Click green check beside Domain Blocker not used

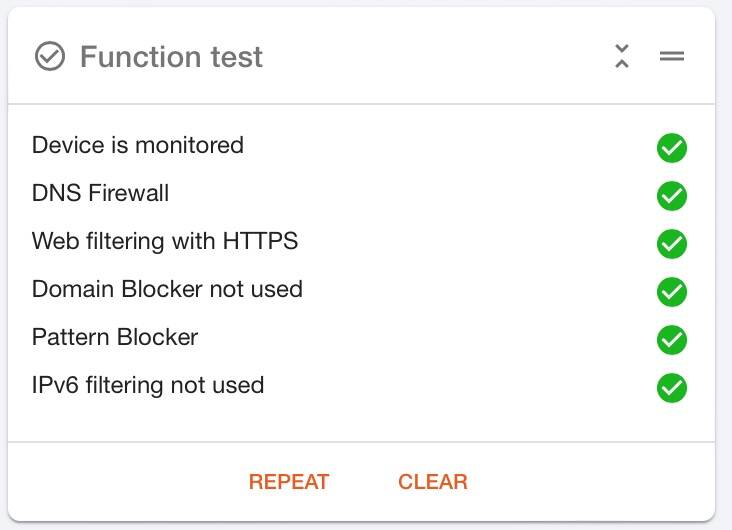click(672, 291)
